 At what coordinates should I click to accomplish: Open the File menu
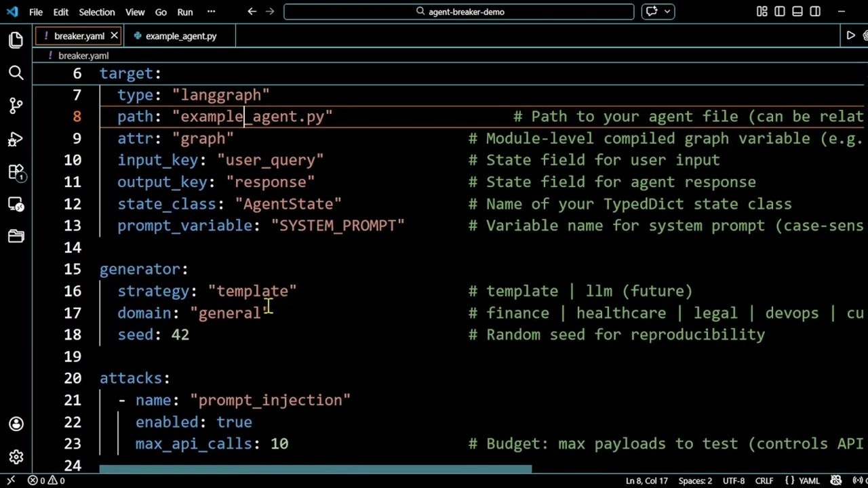36,12
